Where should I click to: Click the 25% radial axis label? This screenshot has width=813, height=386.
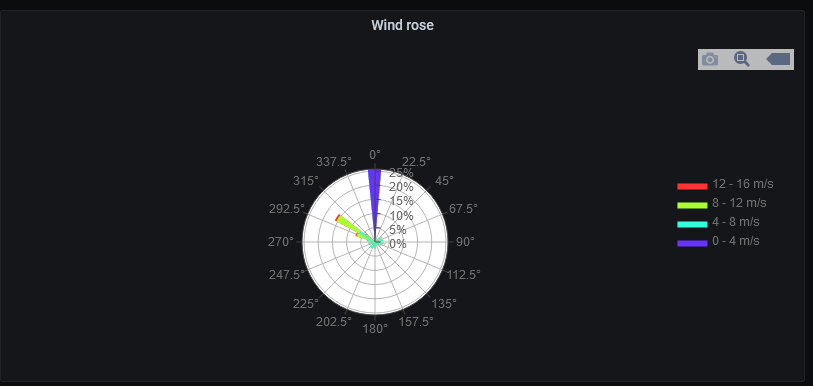click(401, 173)
